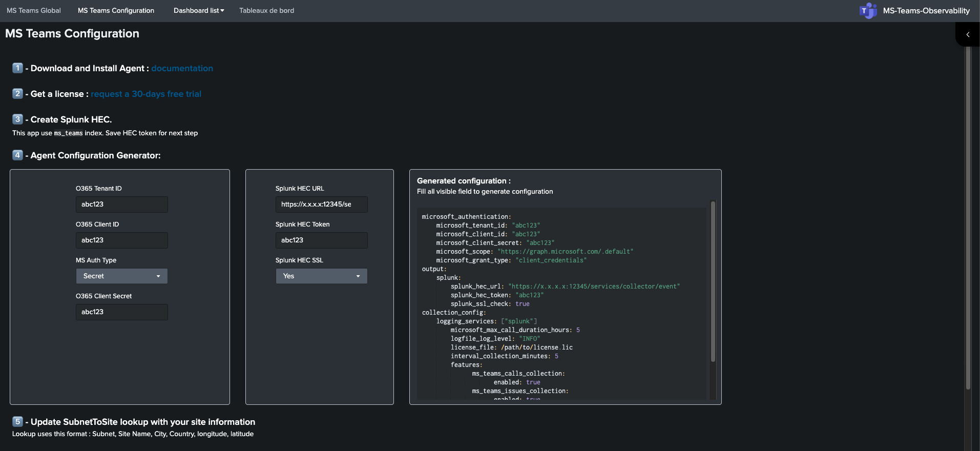Open the MS Teams Global tab
Image resolution: width=980 pixels, height=451 pixels.
click(34, 11)
